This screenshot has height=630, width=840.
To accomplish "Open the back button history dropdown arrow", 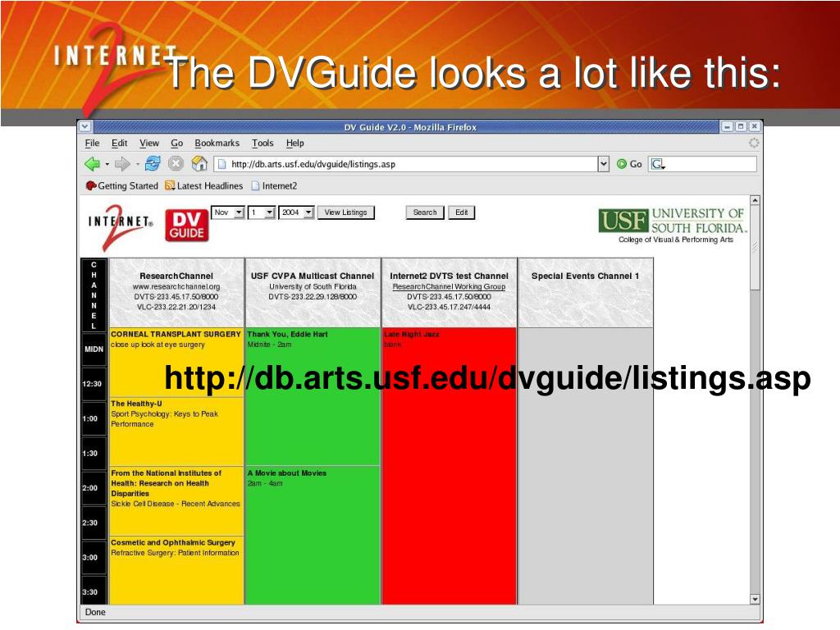I will [x=107, y=164].
